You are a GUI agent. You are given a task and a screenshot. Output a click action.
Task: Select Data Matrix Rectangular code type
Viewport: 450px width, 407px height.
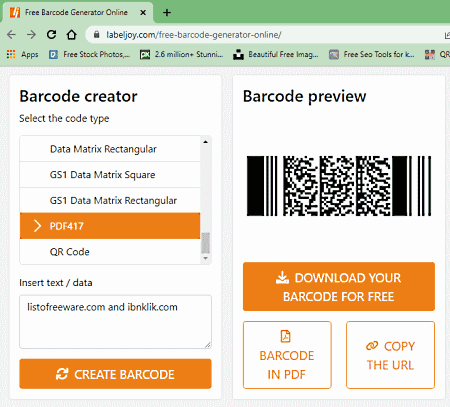[x=110, y=149]
